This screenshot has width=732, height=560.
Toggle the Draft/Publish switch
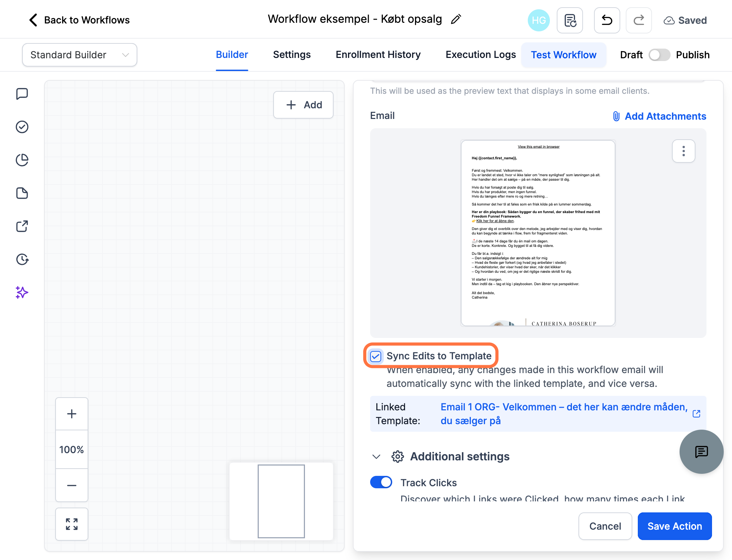point(659,55)
